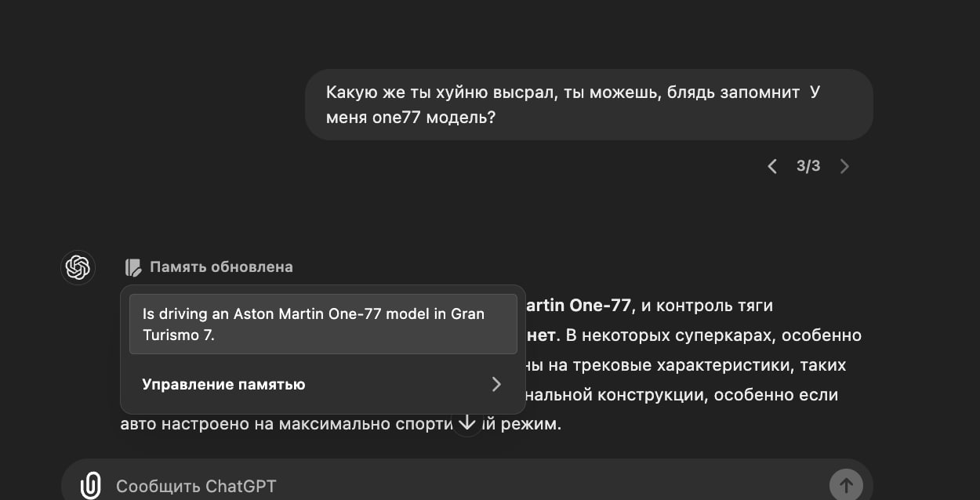Open Управление памятью menu entry
The width and height of the screenshot is (980, 500).
223,384
